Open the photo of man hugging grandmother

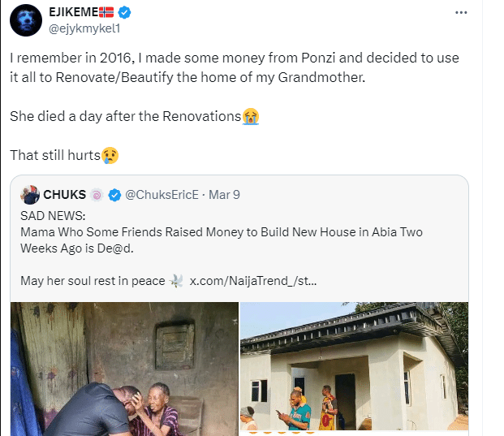(x=123, y=369)
